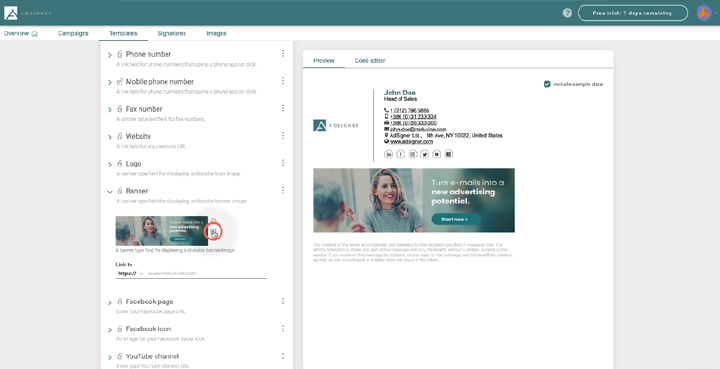720x369 pixels.
Task: Open more options for Logo field
Action: (283, 163)
